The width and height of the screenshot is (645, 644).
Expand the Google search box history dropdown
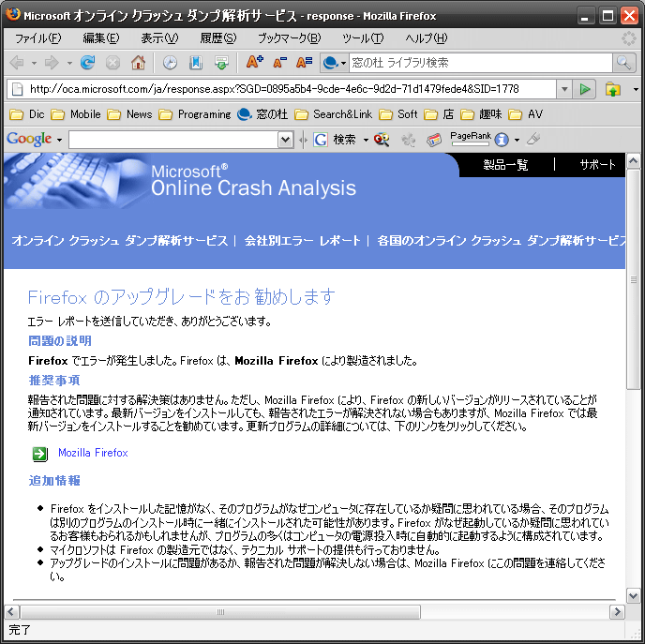click(286, 140)
